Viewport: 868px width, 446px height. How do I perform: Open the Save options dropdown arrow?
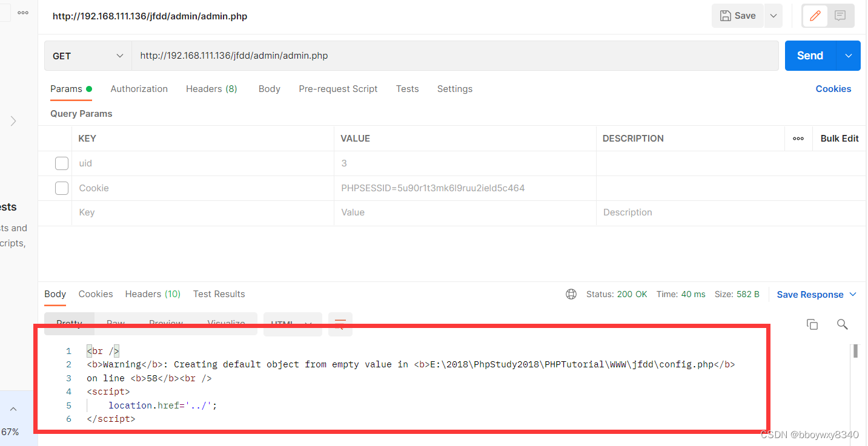pyautogui.click(x=774, y=16)
